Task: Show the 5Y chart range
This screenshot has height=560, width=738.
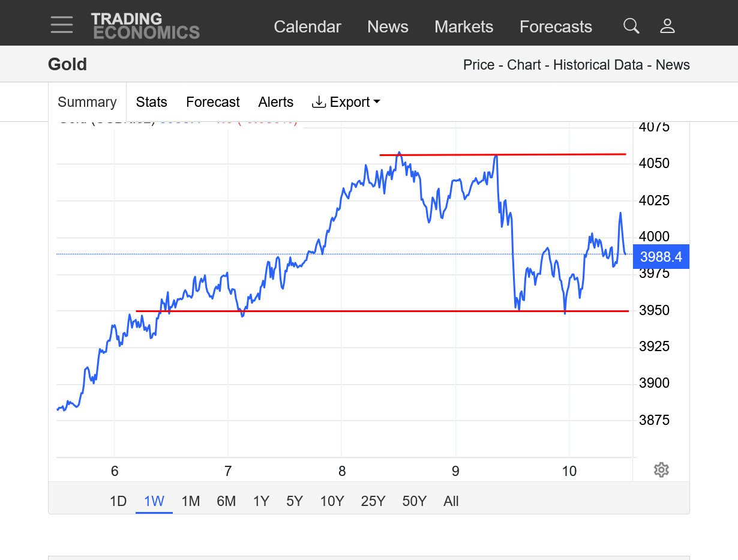Action: (x=295, y=501)
